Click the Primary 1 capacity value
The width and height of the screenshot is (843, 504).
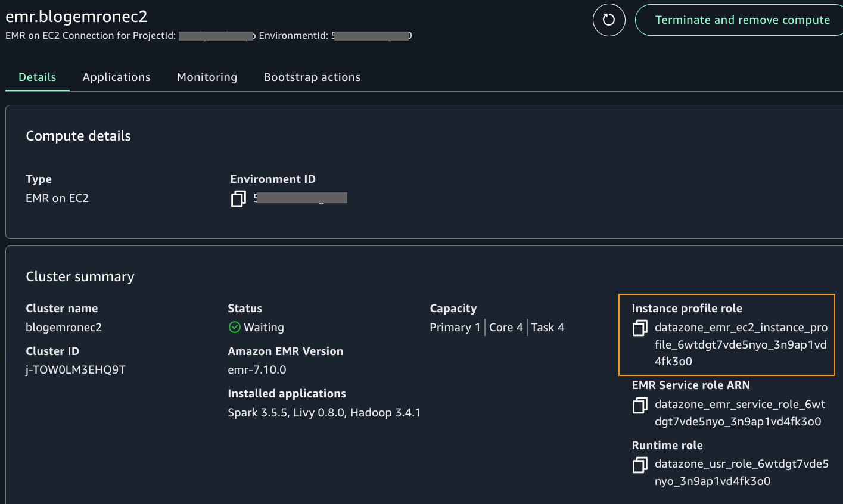(455, 328)
